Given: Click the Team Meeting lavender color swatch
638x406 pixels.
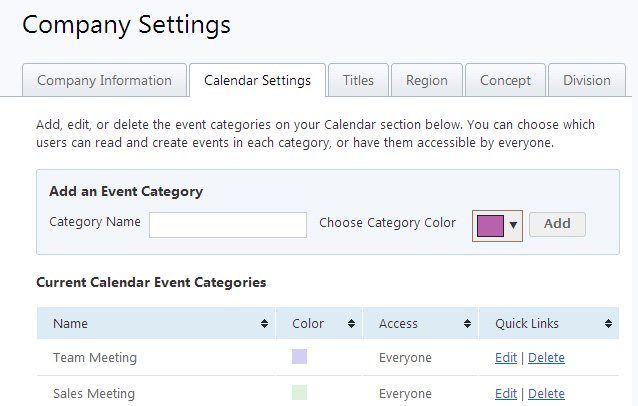Looking at the screenshot, I should 299,357.
